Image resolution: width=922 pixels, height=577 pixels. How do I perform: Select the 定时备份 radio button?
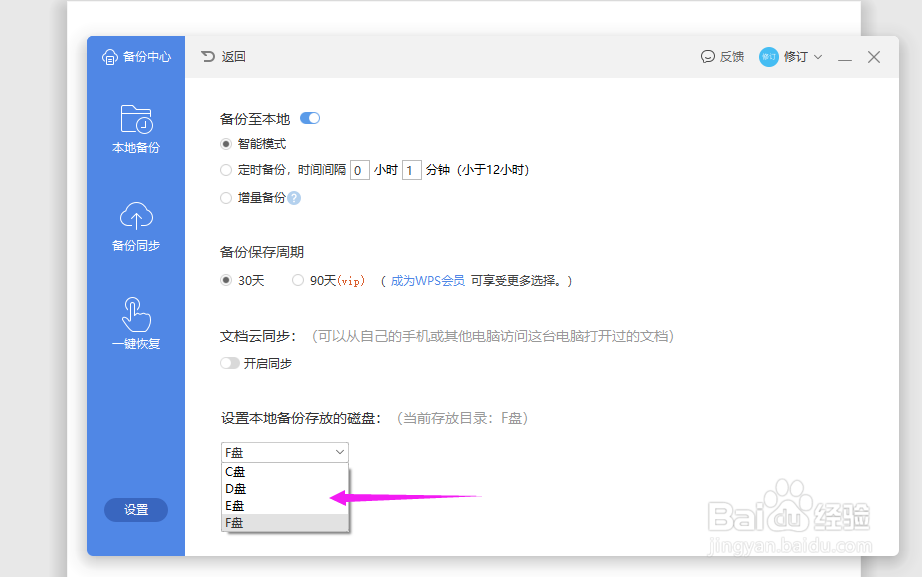[226, 170]
